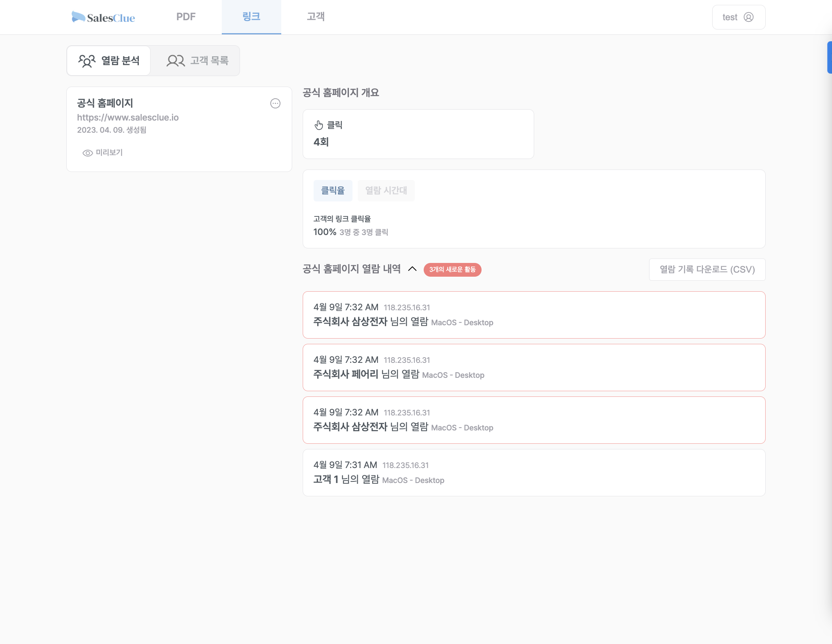Click the 고객의 링크 클릭율 label
Viewport: 832px width, 644px height.
point(342,219)
